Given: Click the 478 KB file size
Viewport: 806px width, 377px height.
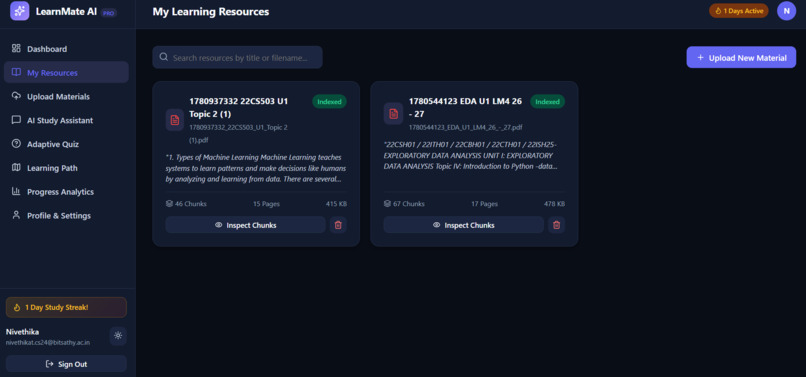Looking at the screenshot, I should pos(555,204).
